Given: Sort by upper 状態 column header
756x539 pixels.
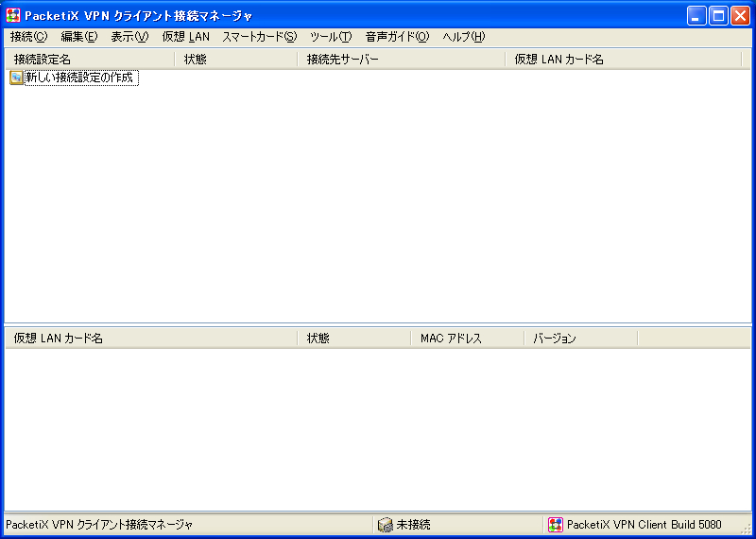Looking at the screenshot, I should click(236, 60).
